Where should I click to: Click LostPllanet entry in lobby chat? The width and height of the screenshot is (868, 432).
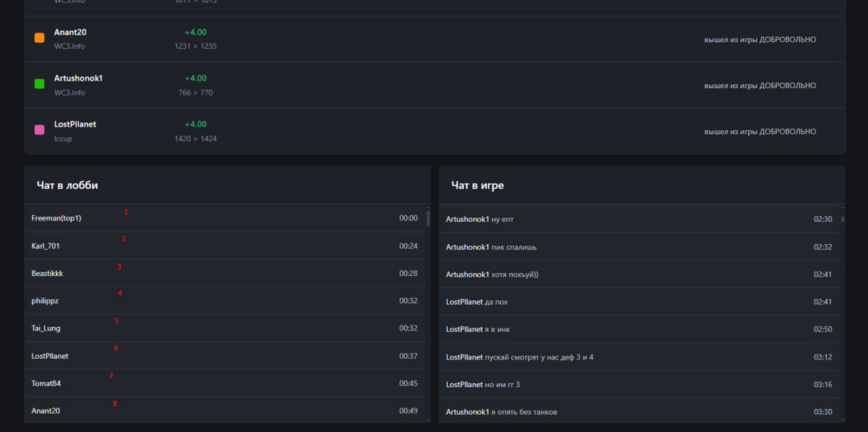(x=225, y=356)
